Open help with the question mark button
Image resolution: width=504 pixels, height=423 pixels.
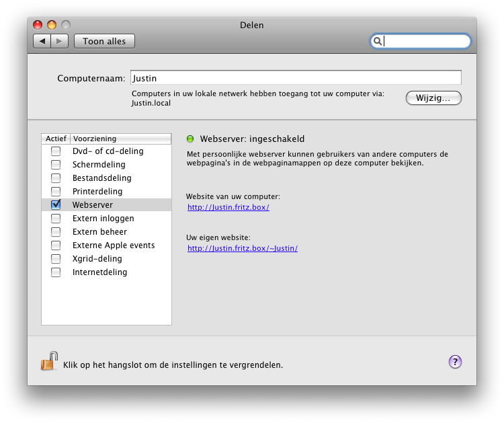click(x=455, y=362)
